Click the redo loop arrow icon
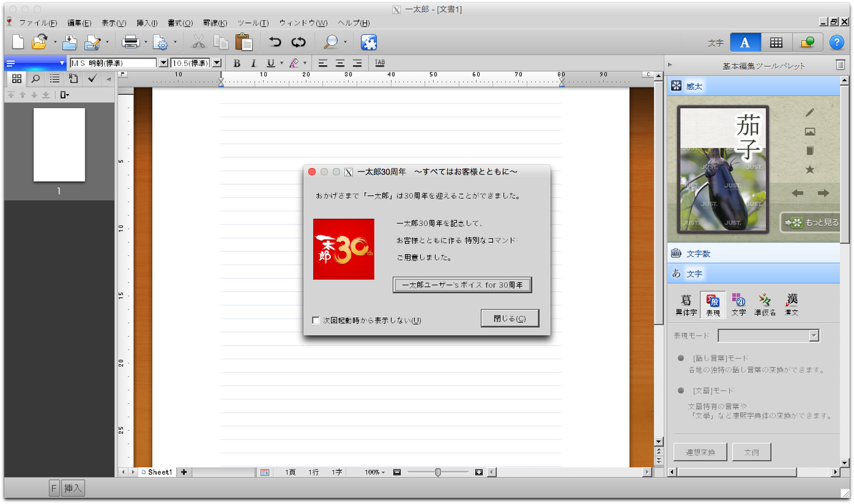The height and width of the screenshot is (504, 854). (298, 42)
